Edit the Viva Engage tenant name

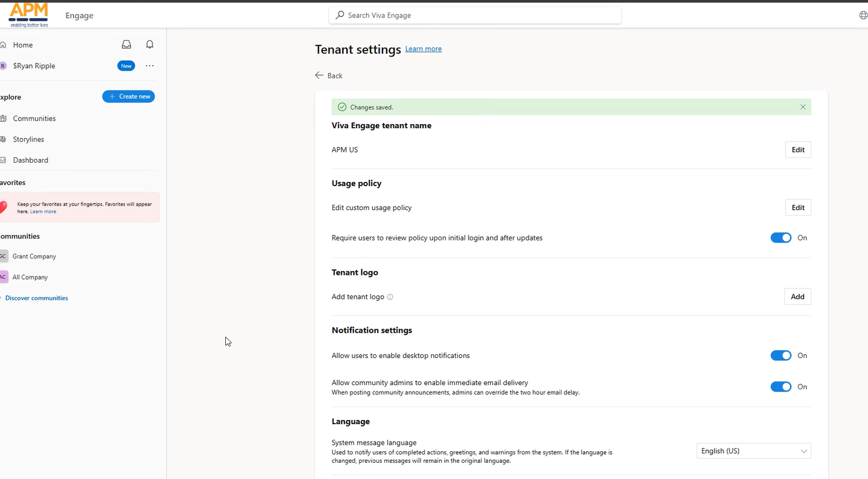(798, 149)
